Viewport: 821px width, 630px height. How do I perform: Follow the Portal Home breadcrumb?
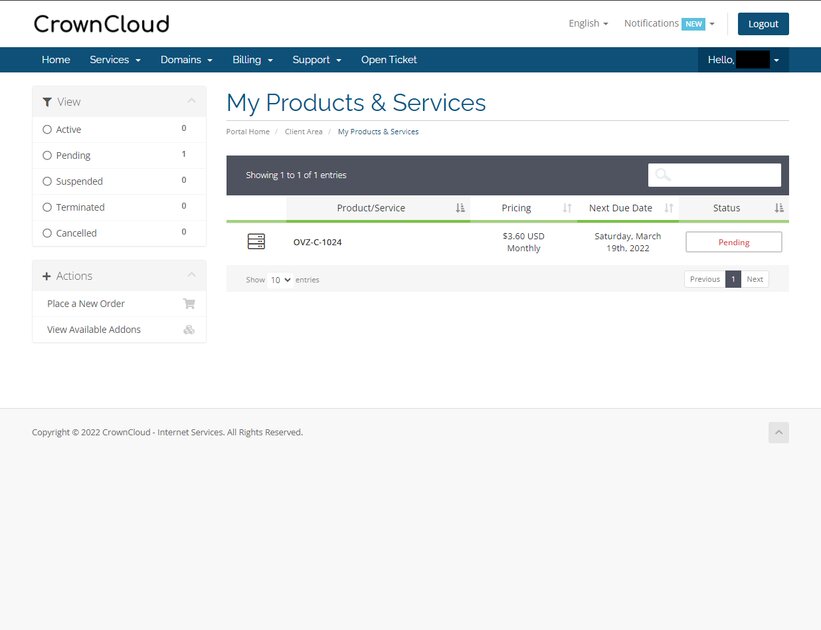pyautogui.click(x=248, y=131)
